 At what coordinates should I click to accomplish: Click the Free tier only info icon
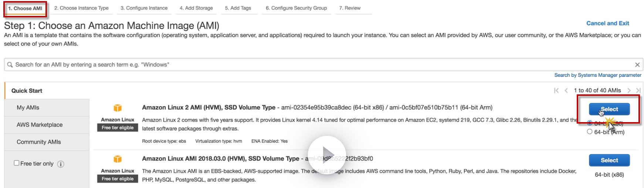(x=61, y=164)
